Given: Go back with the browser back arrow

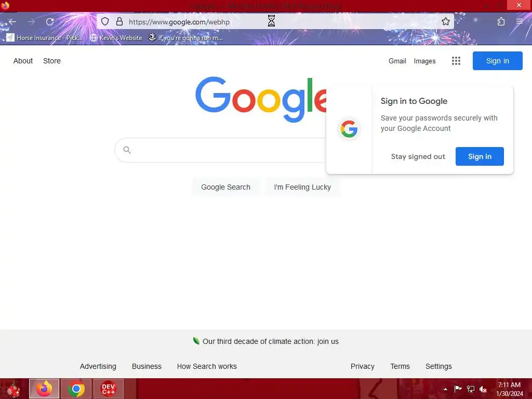Looking at the screenshot, I should pos(12,22).
